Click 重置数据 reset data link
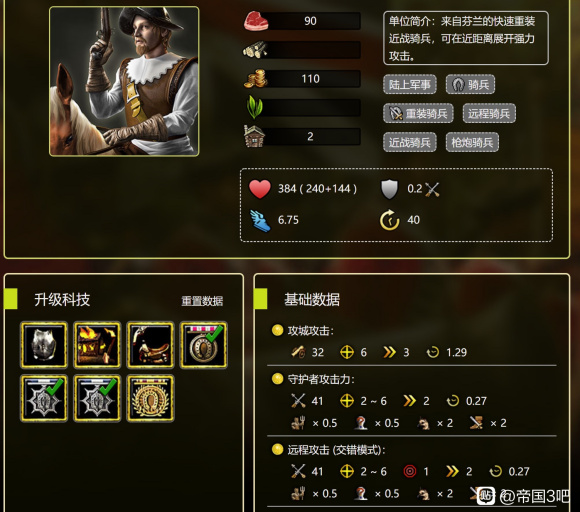The image size is (580, 512). (x=202, y=301)
